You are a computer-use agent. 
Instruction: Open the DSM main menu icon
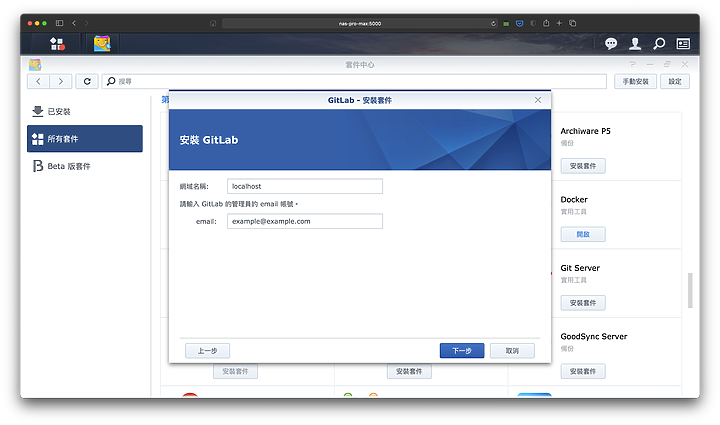(57, 44)
